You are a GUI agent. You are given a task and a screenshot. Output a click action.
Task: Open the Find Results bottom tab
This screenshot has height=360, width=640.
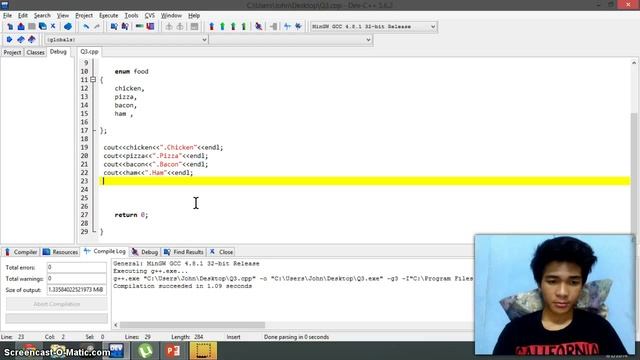point(184,252)
